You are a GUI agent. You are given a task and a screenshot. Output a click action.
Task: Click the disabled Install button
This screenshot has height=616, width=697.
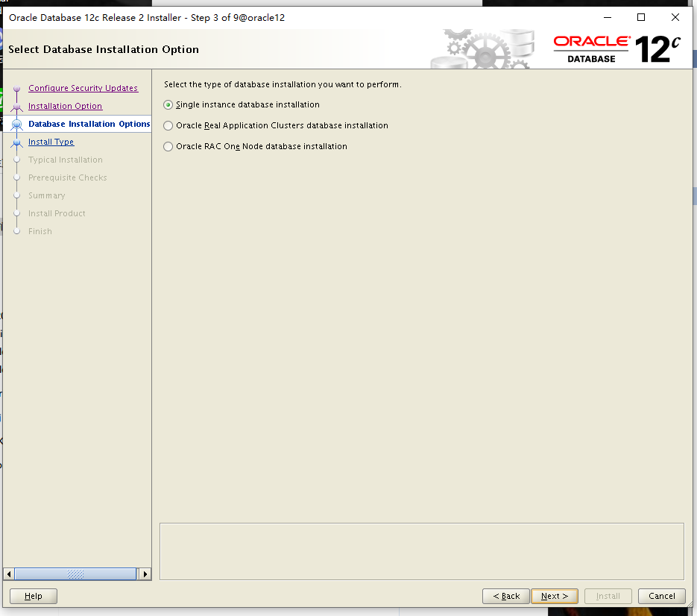point(608,596)
